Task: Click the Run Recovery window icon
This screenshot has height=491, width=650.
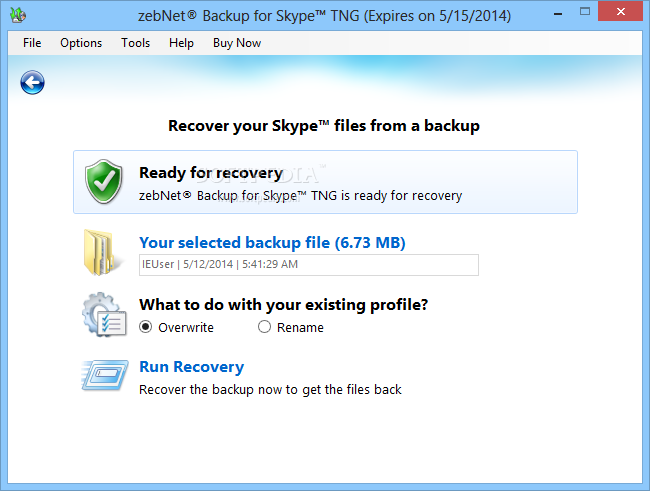Action: click(104, 375)
